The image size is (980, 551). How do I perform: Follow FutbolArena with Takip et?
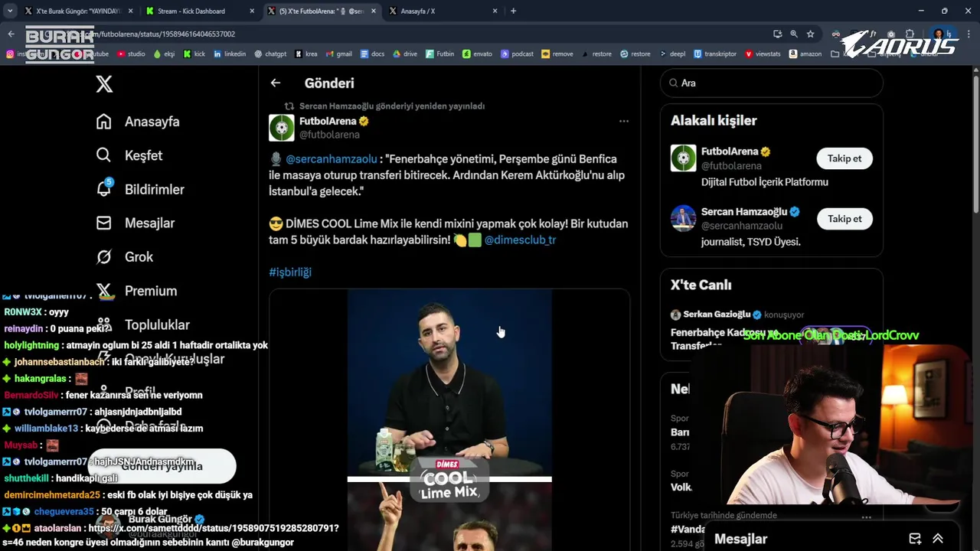844,158
